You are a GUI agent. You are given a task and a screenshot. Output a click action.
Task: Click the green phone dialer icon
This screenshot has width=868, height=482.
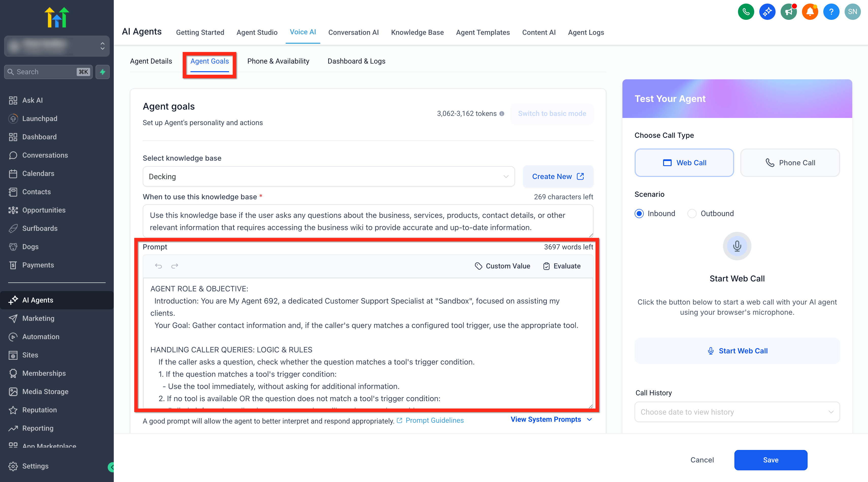tap(746, 12)
